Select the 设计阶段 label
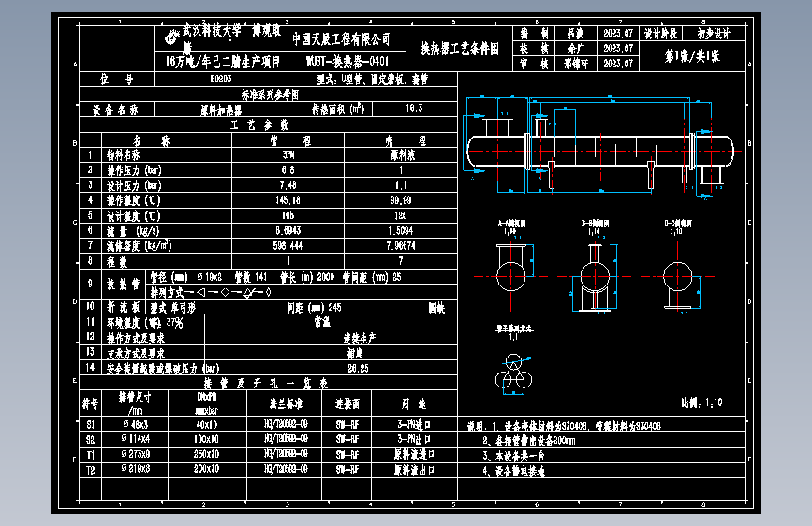The width and height of the screenshot is (812, 526). [661, 34]
